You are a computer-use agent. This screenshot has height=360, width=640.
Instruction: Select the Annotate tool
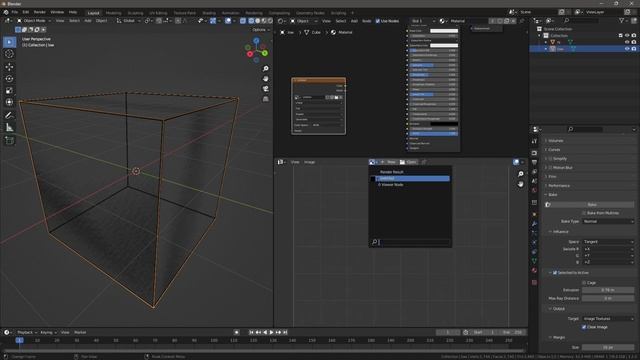click(9, 116)
